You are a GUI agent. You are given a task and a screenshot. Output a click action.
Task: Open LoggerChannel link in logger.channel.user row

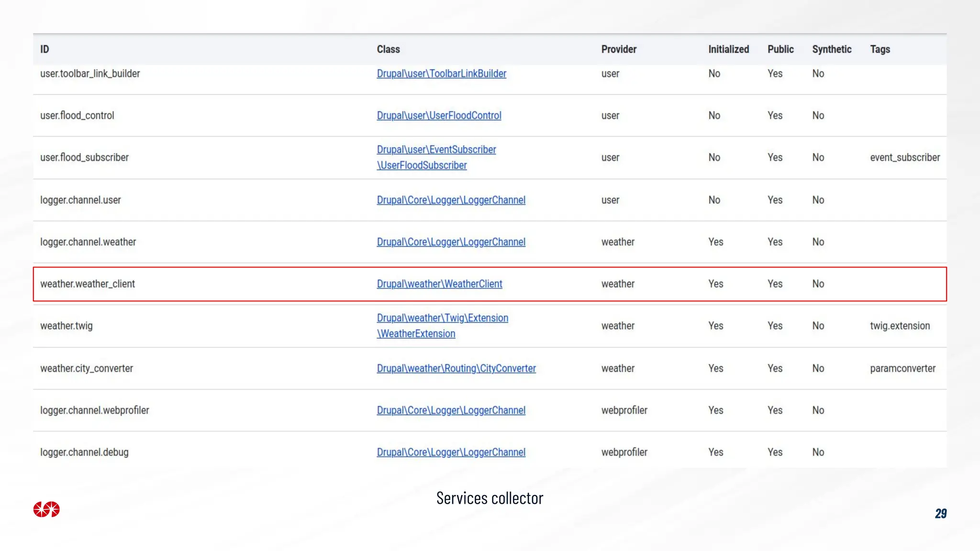[451, 200]
